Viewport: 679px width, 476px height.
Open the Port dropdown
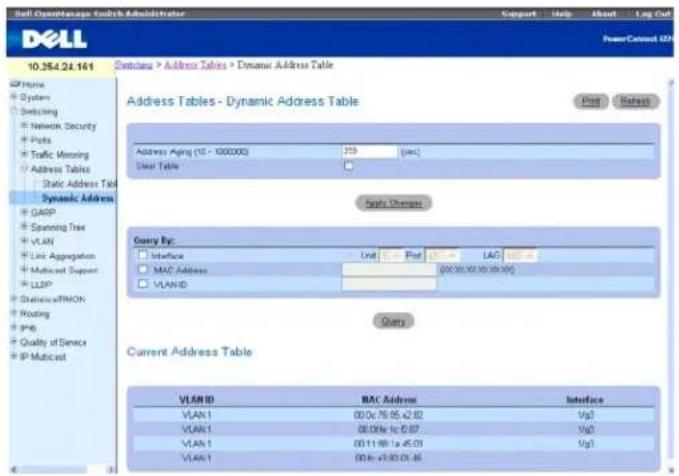(x=442, y=256)
